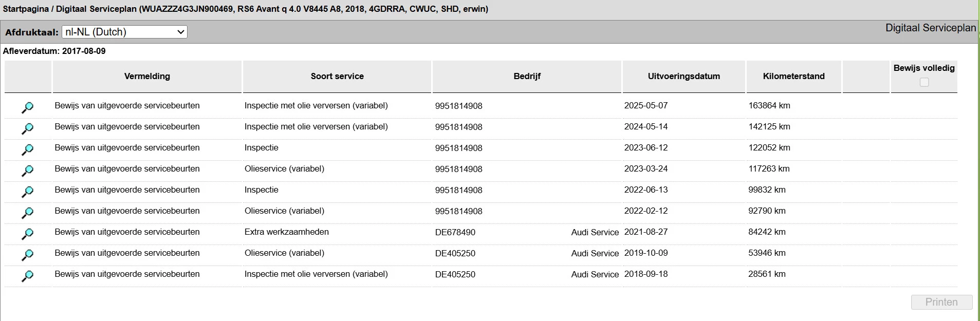This screenshot has height=321, width=980.
Task: Click the Kilometerstand column header
Action: 793,76
